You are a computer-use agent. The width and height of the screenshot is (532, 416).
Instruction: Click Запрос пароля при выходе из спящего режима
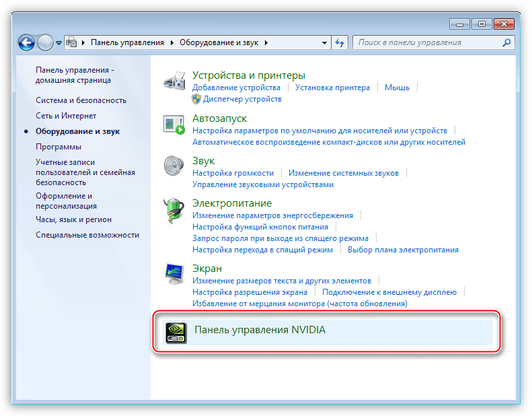[280, 238]
